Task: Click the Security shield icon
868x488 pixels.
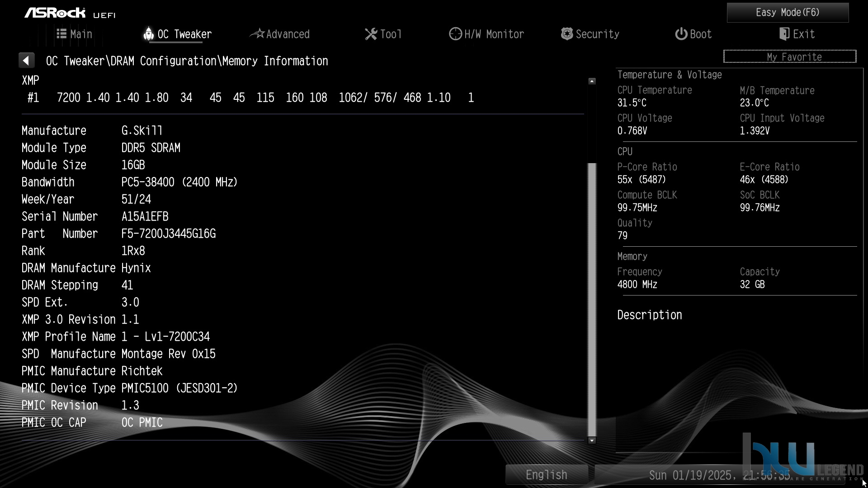Action: click(567, 34)
